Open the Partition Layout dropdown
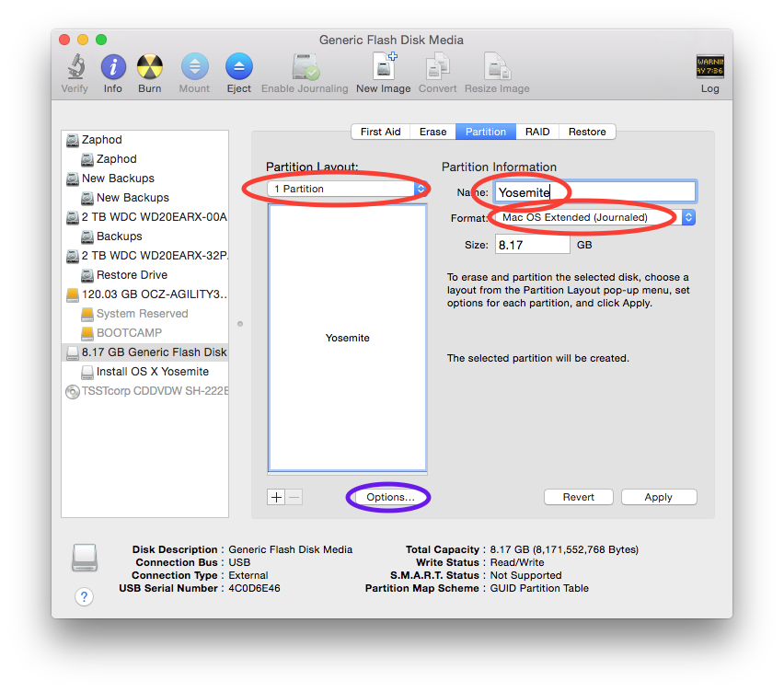This screenshot has width=784, height=692. tap(347, 189)
